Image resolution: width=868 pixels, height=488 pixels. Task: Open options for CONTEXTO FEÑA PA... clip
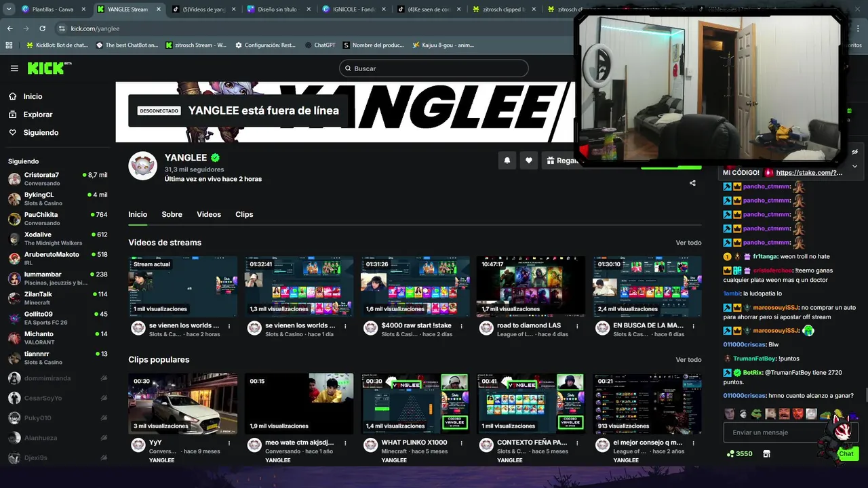(577, 443)
